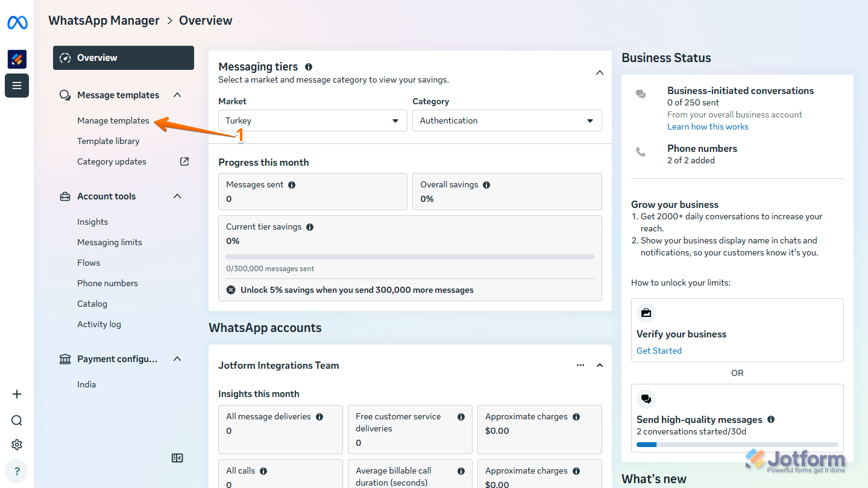Image resolution: width=868 pixels, height=488 pixels.
Task: Click WhatsApp Manager breadcrumb
Action: (x=104, y=20)
